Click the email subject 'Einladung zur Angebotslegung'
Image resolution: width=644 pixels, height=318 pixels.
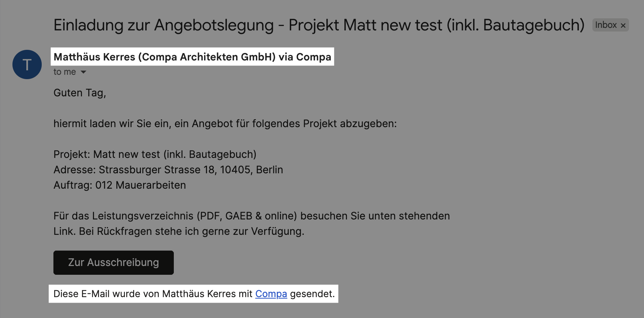[163, 25]
